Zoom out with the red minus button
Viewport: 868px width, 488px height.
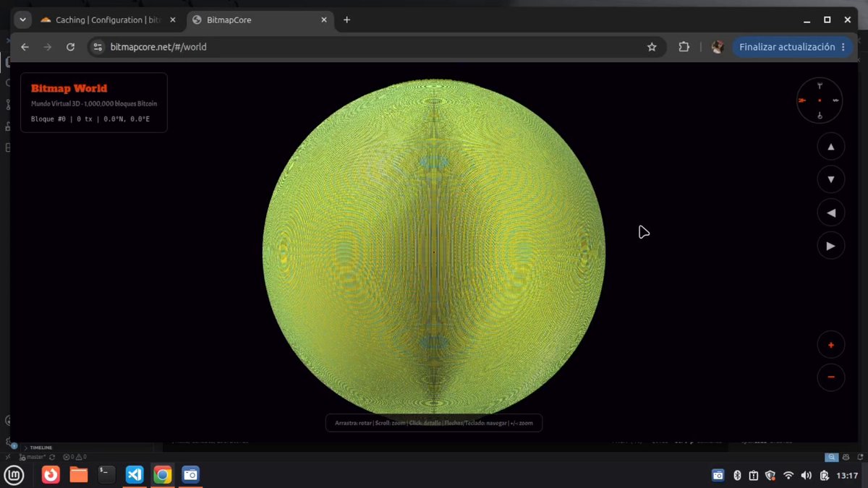(x=831, y=377)
